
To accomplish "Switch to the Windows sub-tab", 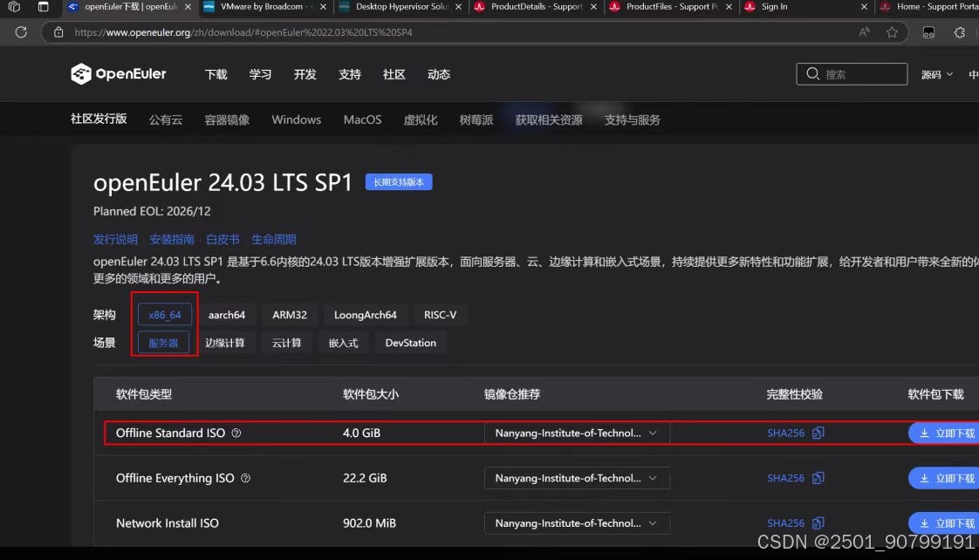I will tap(296, 120).
